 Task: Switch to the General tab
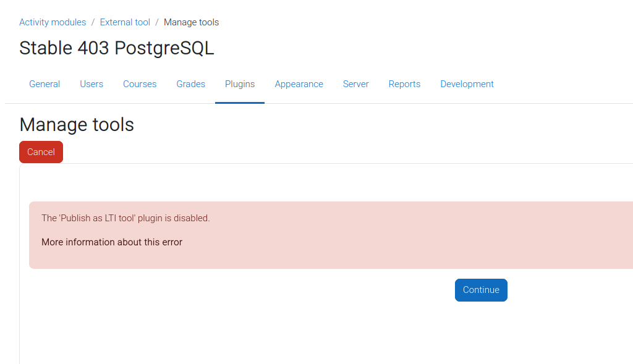pyautogui.click(x=45, y=84)
